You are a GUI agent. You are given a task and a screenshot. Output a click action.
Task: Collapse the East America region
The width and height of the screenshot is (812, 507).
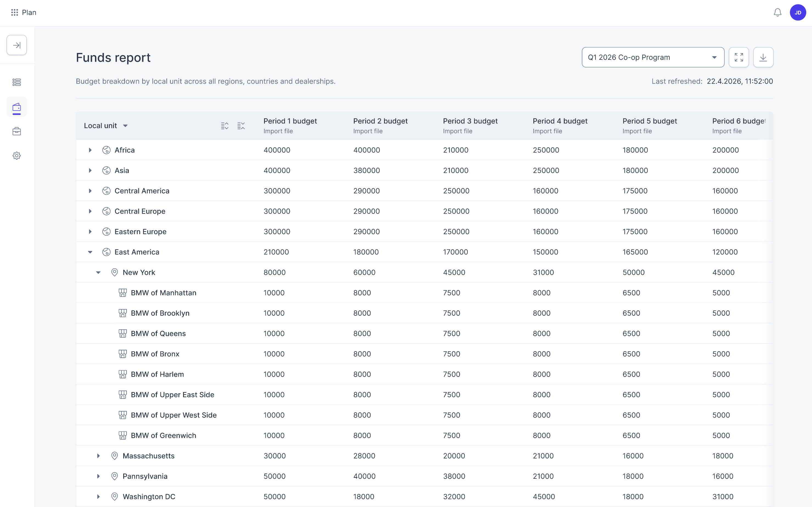coord(90,252)
